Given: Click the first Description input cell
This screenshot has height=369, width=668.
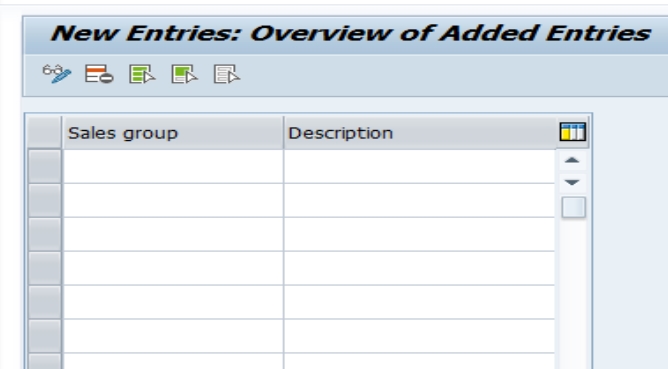Looking at the screenshot, I should click(x=420, y=166).
